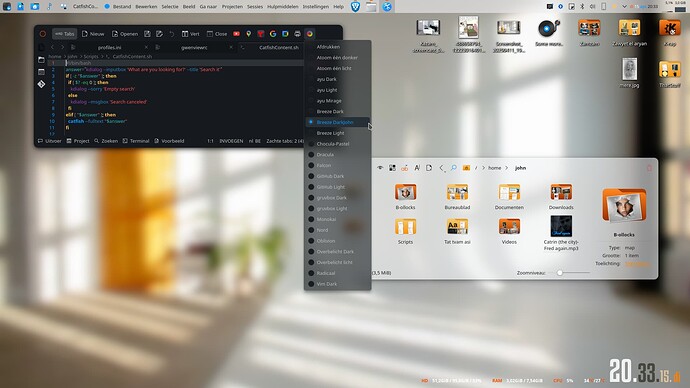Click the search magnifier in Dolphin toolbar
Screen dimensions: 690x388
[454, 168]
